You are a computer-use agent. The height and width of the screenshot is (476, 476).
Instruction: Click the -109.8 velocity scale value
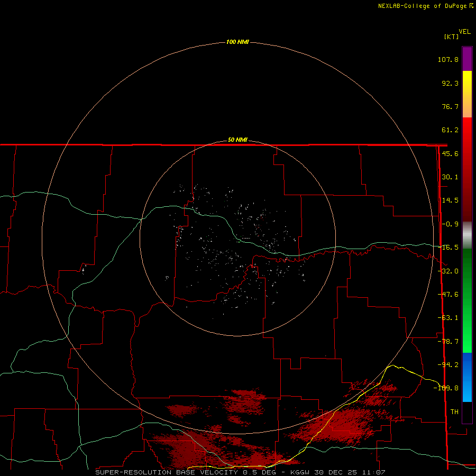coord(446,388)
